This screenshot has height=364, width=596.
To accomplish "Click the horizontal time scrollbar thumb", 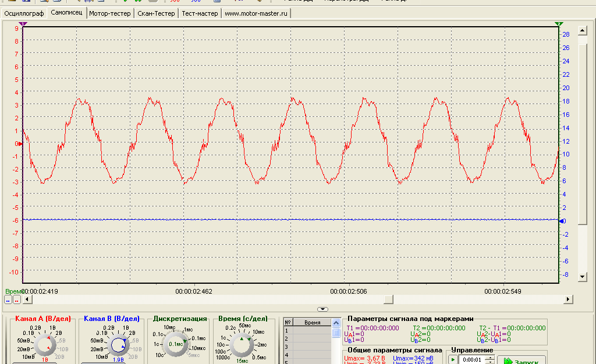I will pos(388,299).
